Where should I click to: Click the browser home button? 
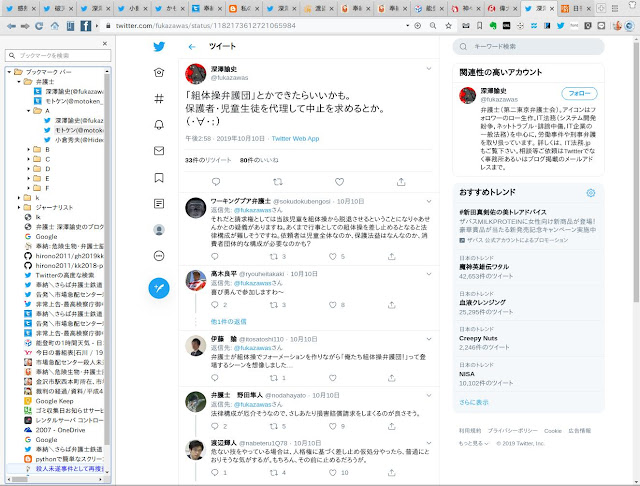(54, 26)
